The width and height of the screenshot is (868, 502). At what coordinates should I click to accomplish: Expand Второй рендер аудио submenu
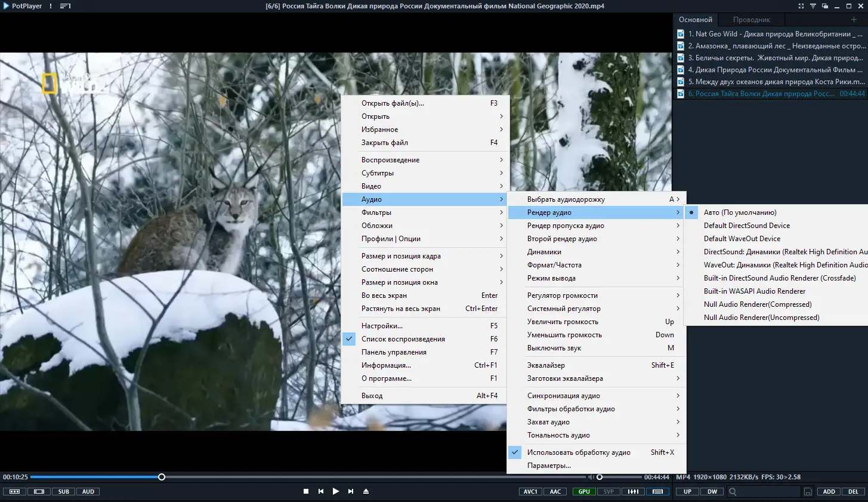(x=597, y=239)
